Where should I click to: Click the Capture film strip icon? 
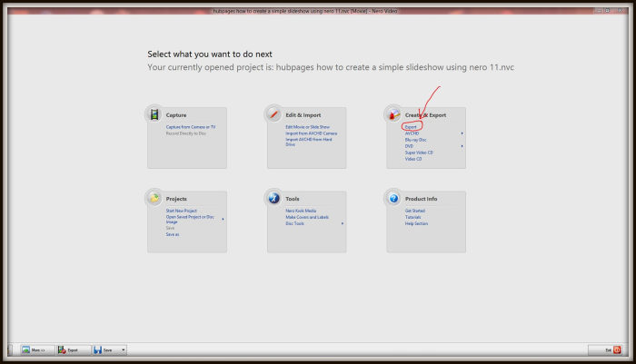[x=154, y=114]
